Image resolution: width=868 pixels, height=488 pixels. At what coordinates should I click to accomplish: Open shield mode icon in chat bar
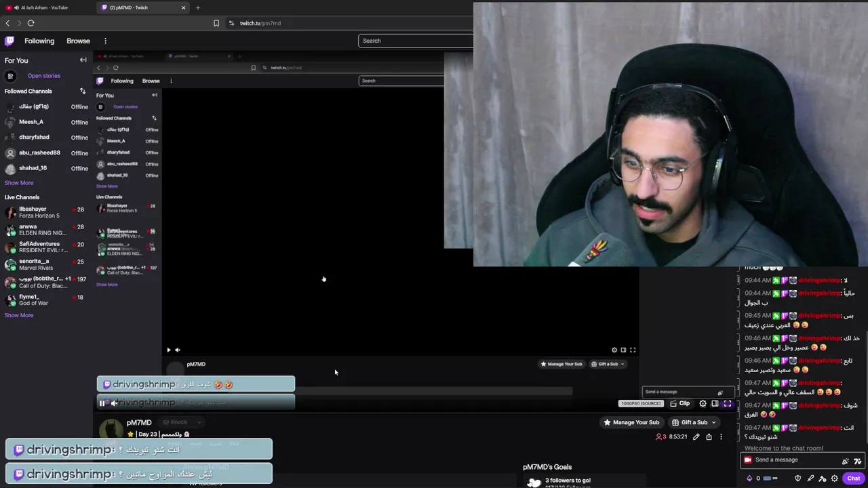pyautogui.click(x=798, y=479)
